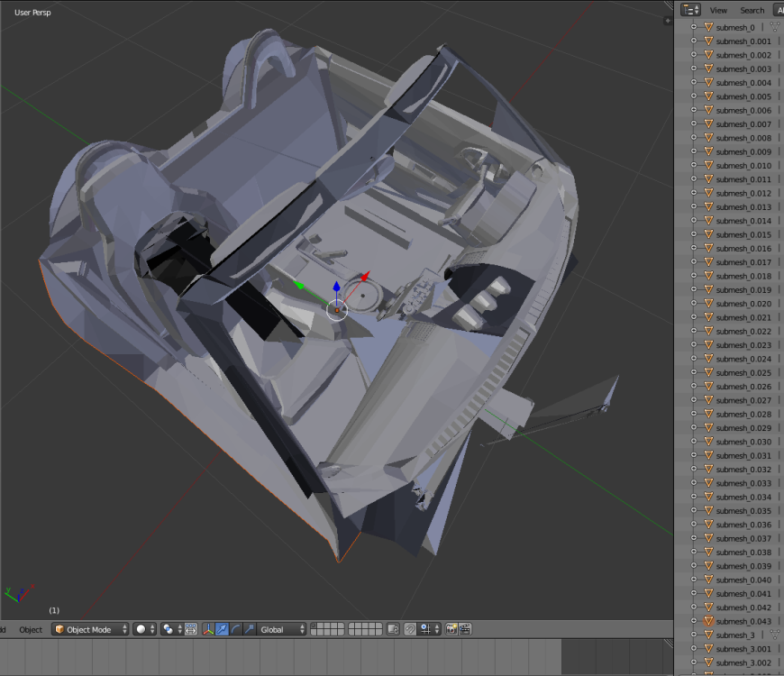Open the Object Mode dropdown
Image resolution: width=784 pixels, height=676 pixels.
[x=88, y=629]
